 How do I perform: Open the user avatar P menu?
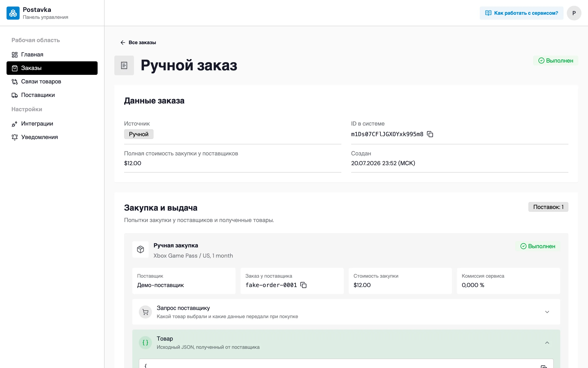[574, 13]
